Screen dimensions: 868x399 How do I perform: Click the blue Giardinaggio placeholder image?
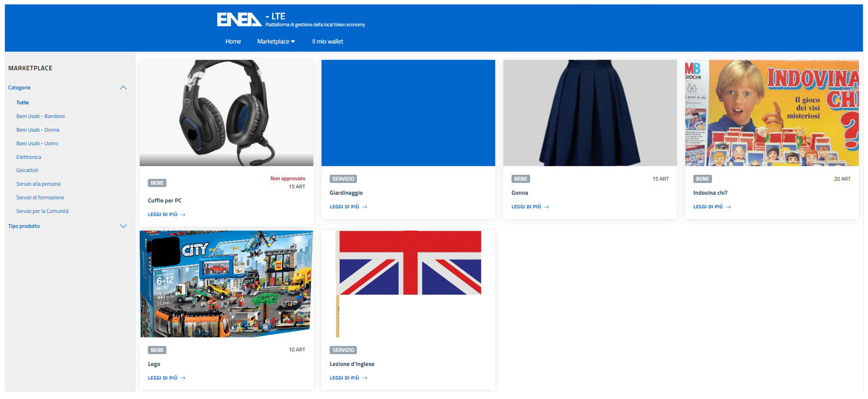(x=408, y=113)
